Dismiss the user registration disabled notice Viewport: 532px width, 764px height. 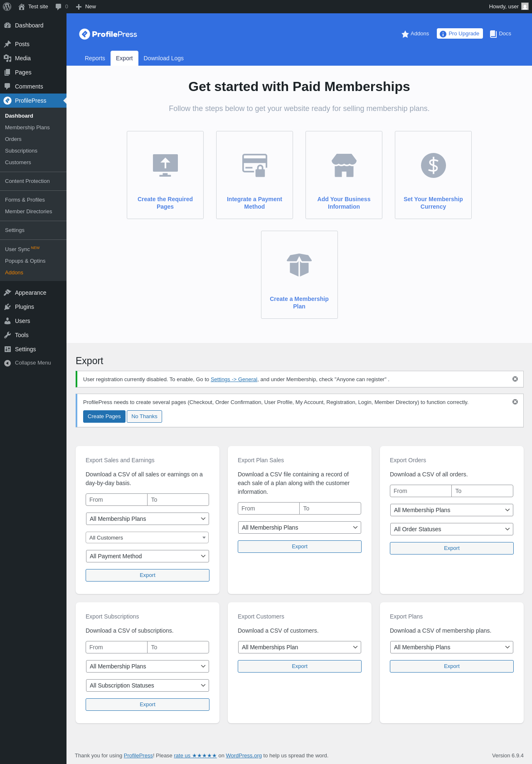coord(515,379)
